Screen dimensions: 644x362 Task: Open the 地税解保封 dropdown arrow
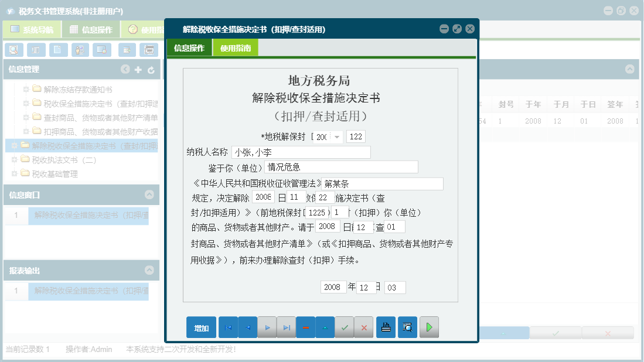[337, 136]
